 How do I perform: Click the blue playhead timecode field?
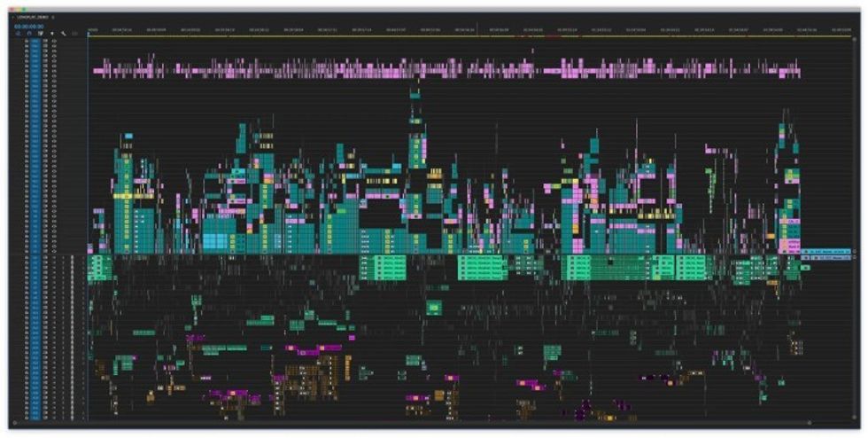(x=29, y=26)
